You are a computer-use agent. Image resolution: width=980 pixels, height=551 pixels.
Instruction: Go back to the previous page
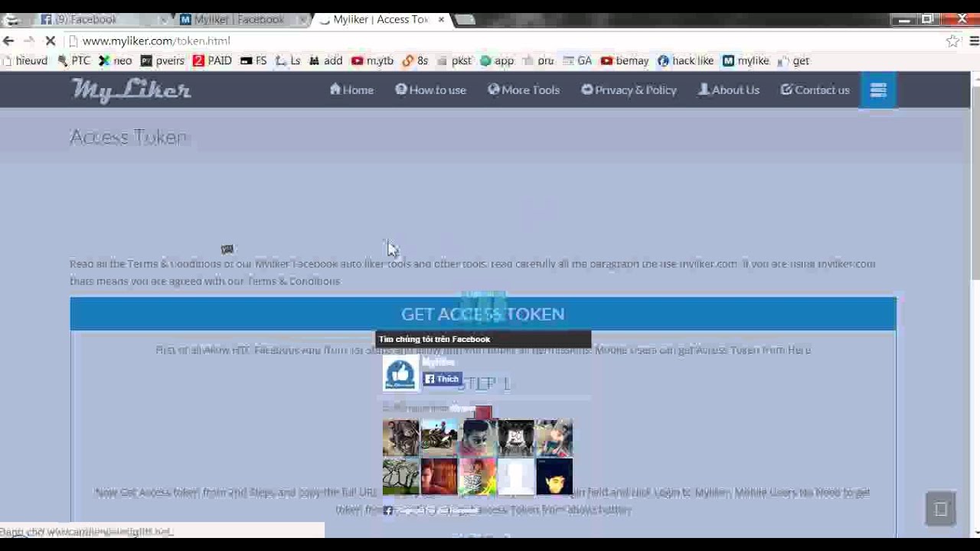click(x=8, y=41)
